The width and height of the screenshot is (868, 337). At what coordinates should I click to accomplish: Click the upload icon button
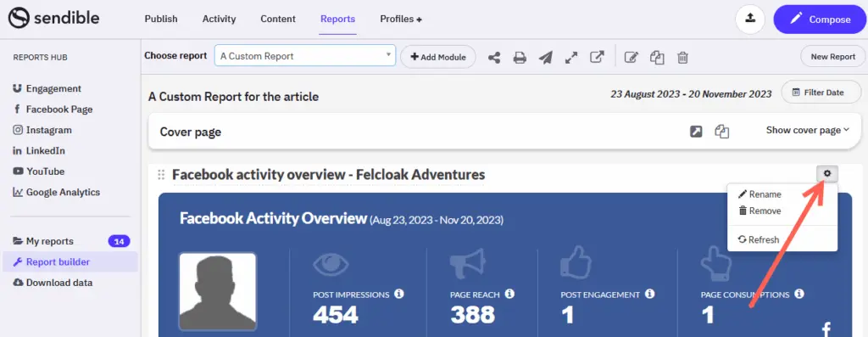pos(750,20)
